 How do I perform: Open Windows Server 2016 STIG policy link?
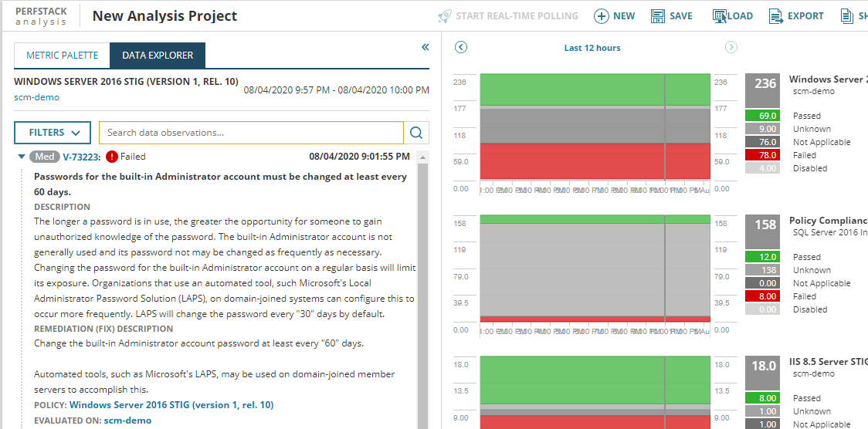click(171, 404)
